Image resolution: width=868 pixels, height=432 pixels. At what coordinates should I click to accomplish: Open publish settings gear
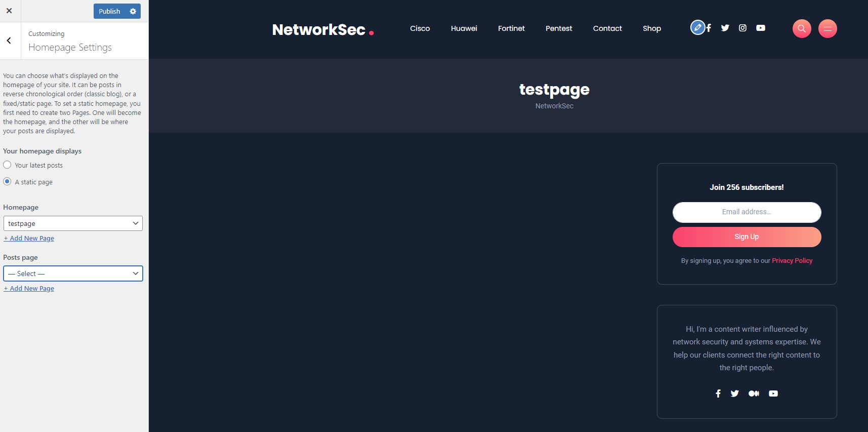coord(133,11)
